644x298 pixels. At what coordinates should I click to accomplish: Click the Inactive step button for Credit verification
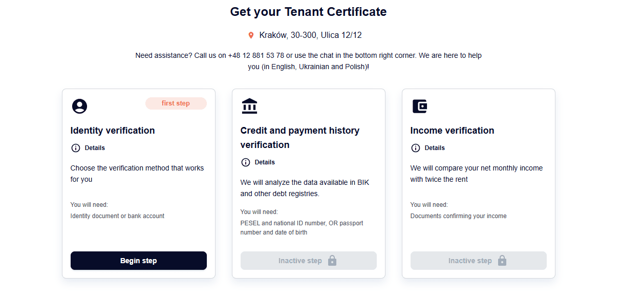pos(309,261)
